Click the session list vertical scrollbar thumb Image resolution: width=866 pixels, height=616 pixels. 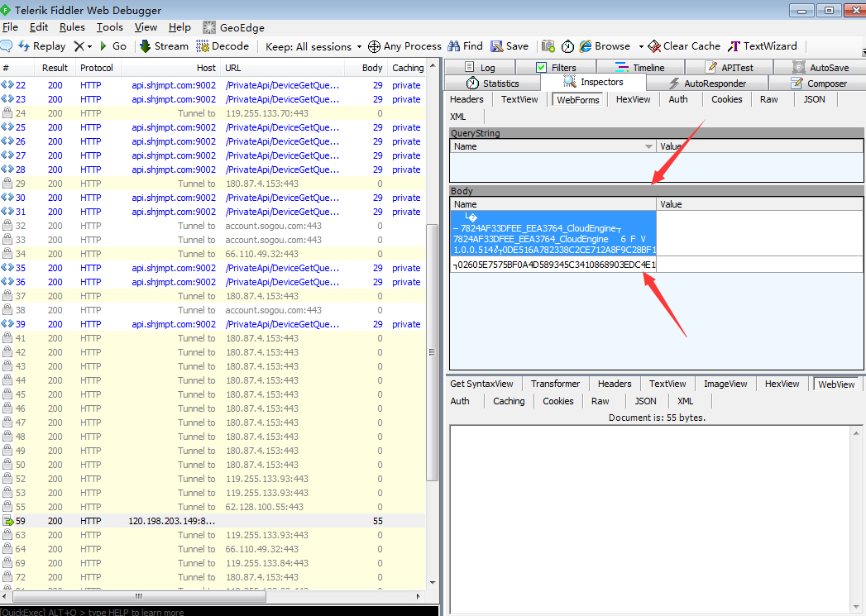[x=433, y=353]
